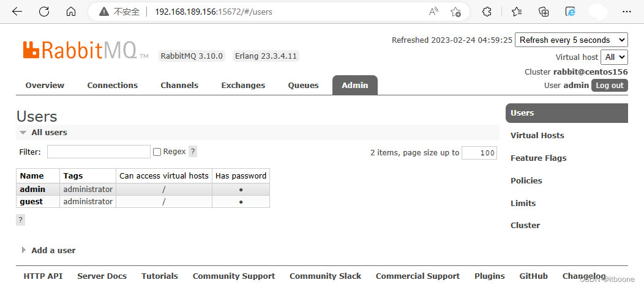Open the collections icon
The image size is (644, 288).
tap(544, 12)
